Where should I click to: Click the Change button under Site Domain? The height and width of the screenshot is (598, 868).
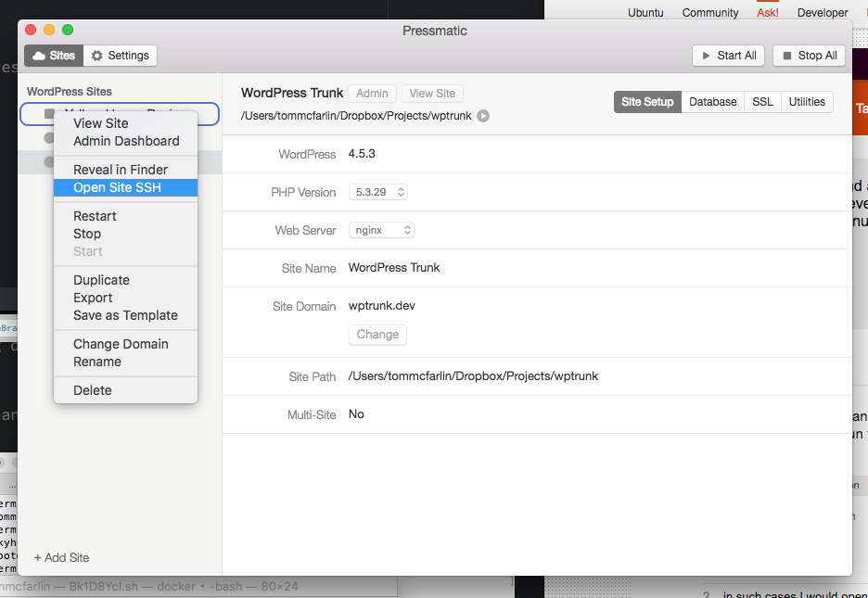(x=377, y=334)
